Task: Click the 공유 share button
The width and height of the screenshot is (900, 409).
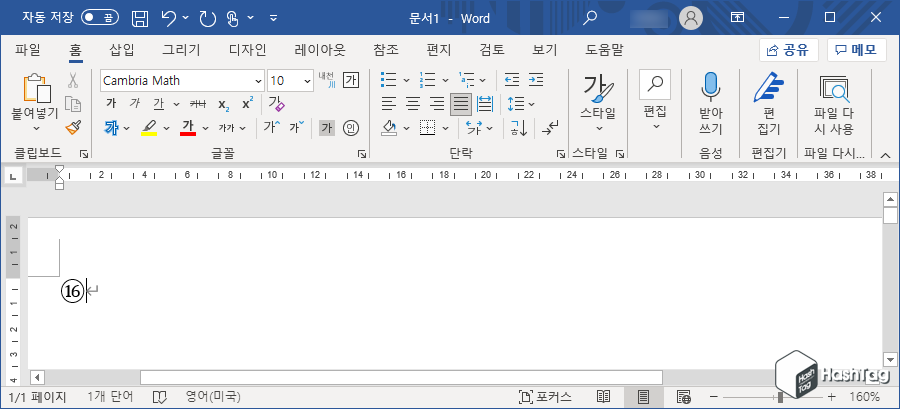Action: [789, 50]
